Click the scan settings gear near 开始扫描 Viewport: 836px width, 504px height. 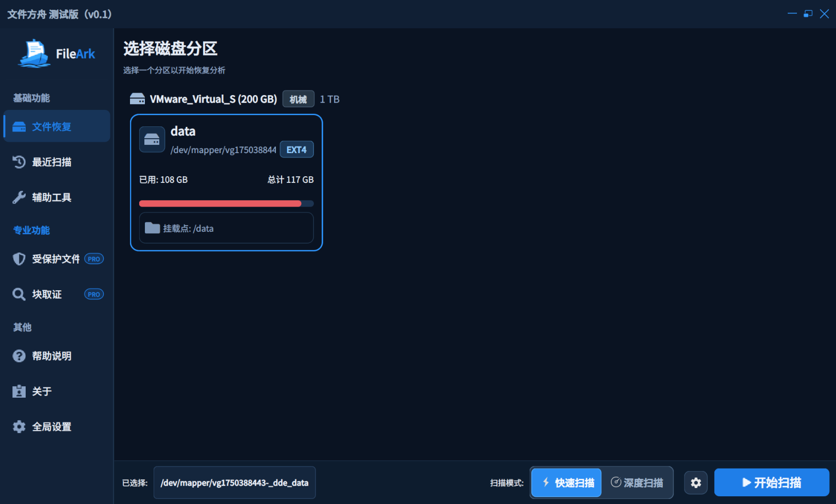click(x=696, y=482)
